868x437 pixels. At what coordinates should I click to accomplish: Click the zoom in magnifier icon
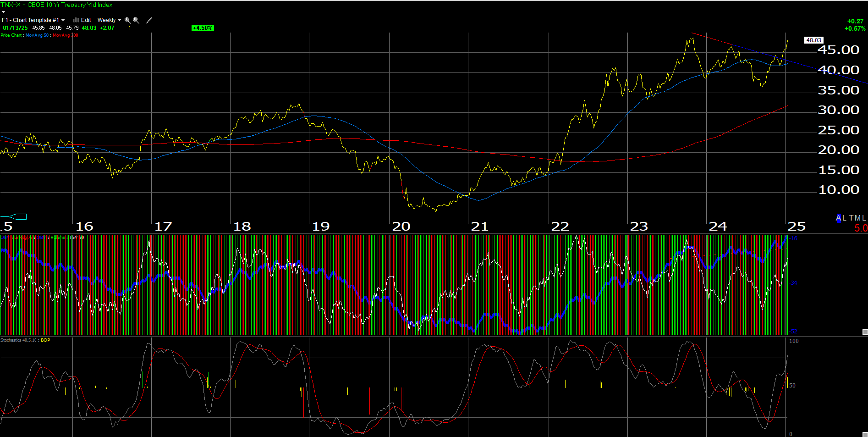pos(127,20)
